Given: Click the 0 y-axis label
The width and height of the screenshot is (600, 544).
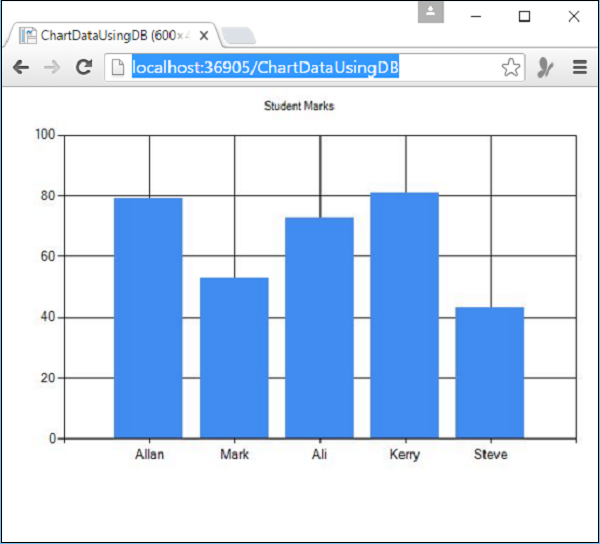Looking at the screenshot, I should [52, 438].
